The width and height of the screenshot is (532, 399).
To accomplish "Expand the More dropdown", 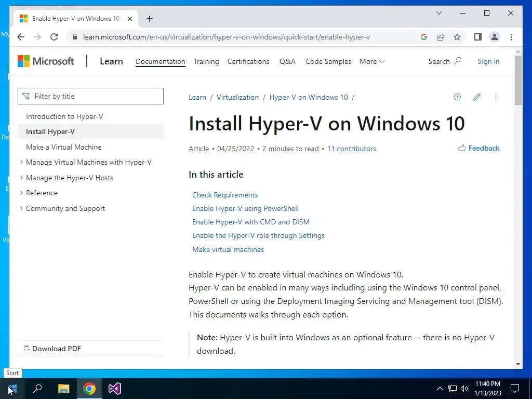I will point(372,61).
